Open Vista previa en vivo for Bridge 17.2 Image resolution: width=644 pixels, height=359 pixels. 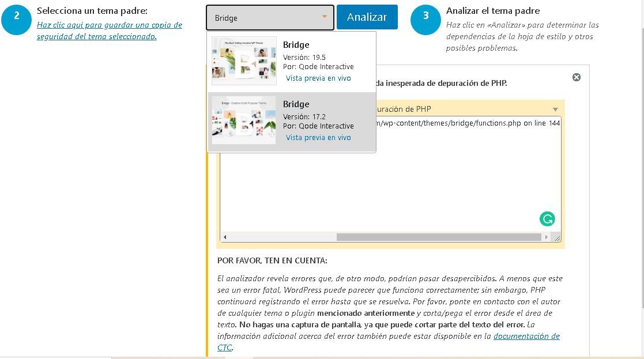[318, 138]
